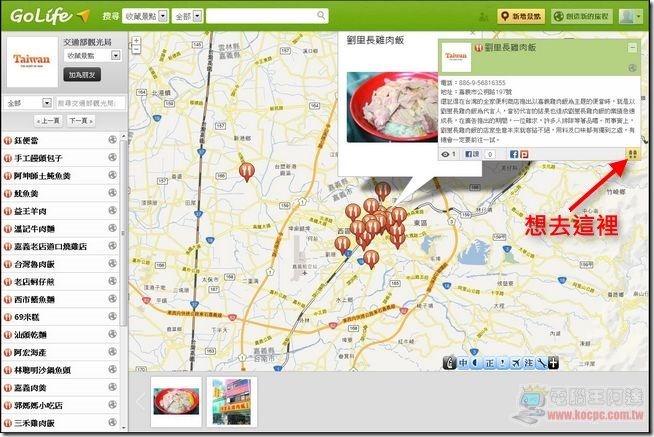Minimize the 劉里長雞肉飯 info card

(632, 47)
